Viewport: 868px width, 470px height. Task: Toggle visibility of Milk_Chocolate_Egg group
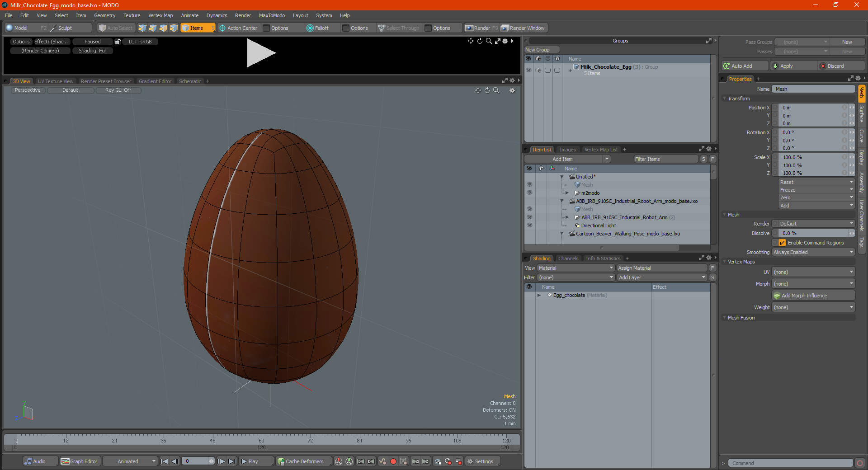(528, 70)
